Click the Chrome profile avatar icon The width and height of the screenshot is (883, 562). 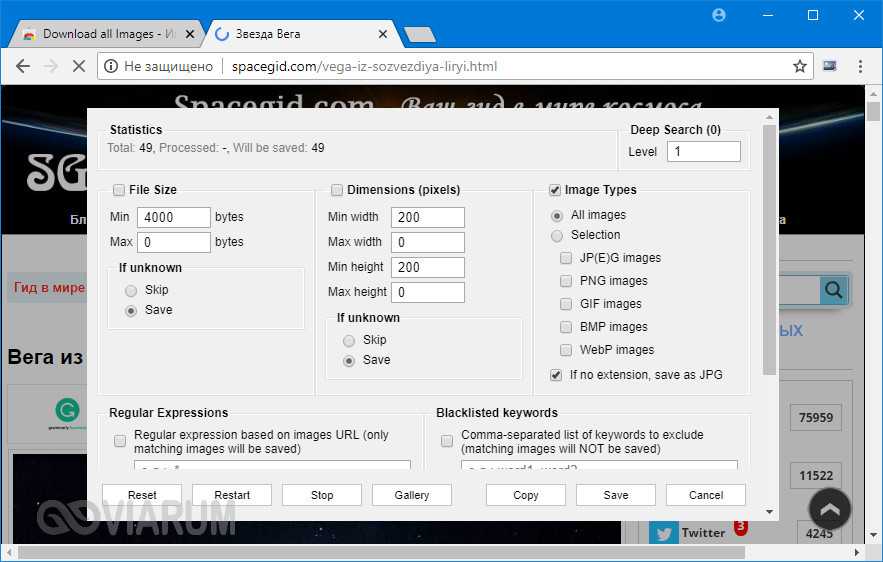(719, 15)
